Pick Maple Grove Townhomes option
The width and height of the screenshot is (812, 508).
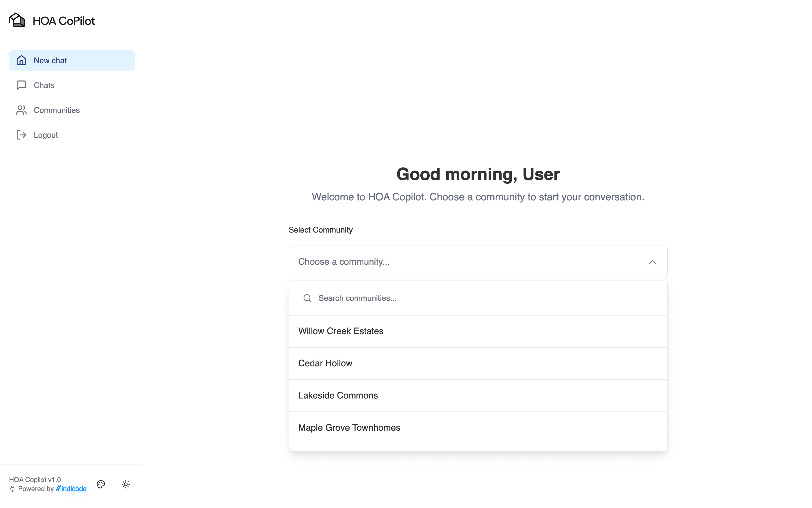478,428
